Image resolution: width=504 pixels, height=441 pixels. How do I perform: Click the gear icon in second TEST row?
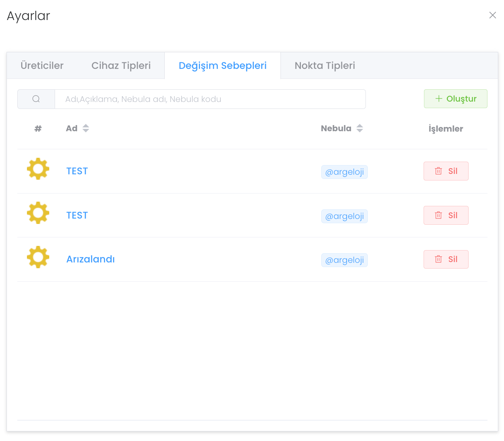click(x=38, y=213)
